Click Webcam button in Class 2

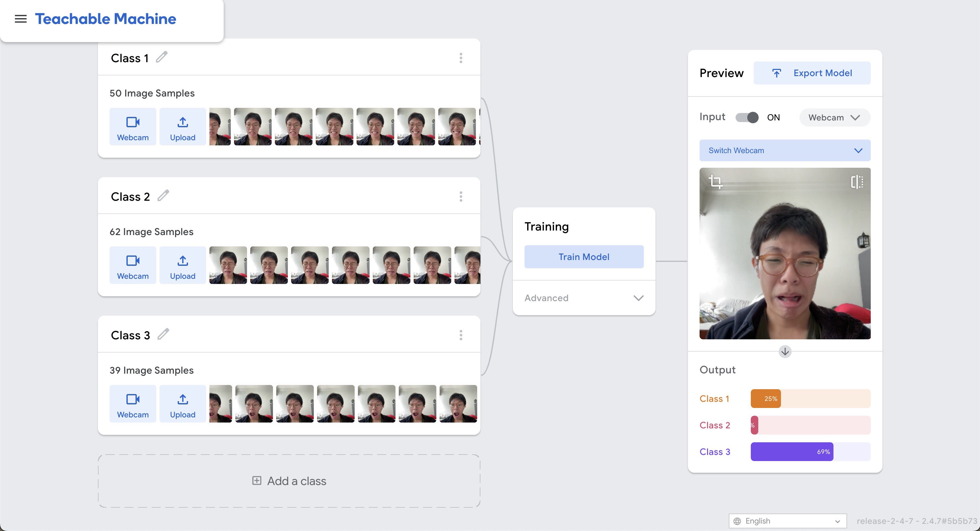pos(133,265)
